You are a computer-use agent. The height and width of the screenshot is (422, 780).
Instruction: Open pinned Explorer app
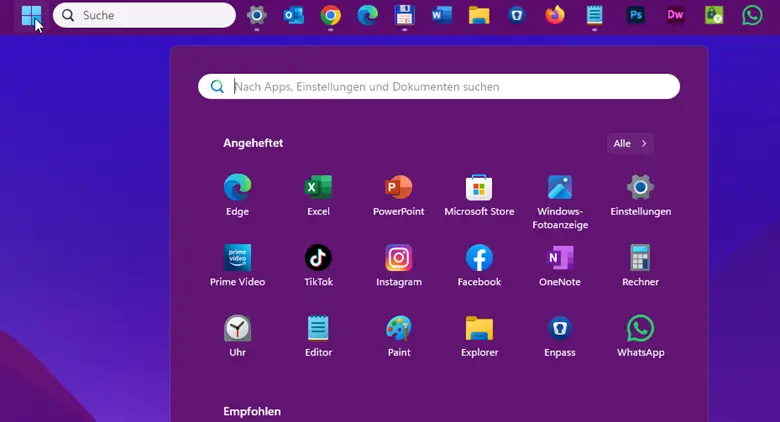click(x=479, y=336)
